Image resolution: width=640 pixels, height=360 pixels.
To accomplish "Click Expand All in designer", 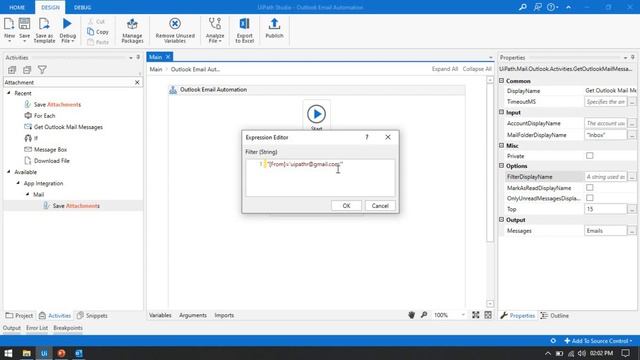I will [445, 69].
